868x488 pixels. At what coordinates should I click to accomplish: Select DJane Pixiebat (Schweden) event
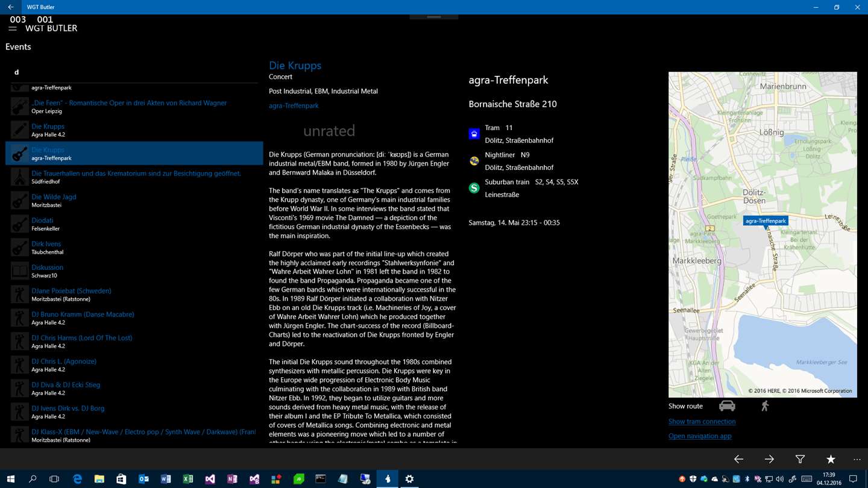[x=134, y=295]
